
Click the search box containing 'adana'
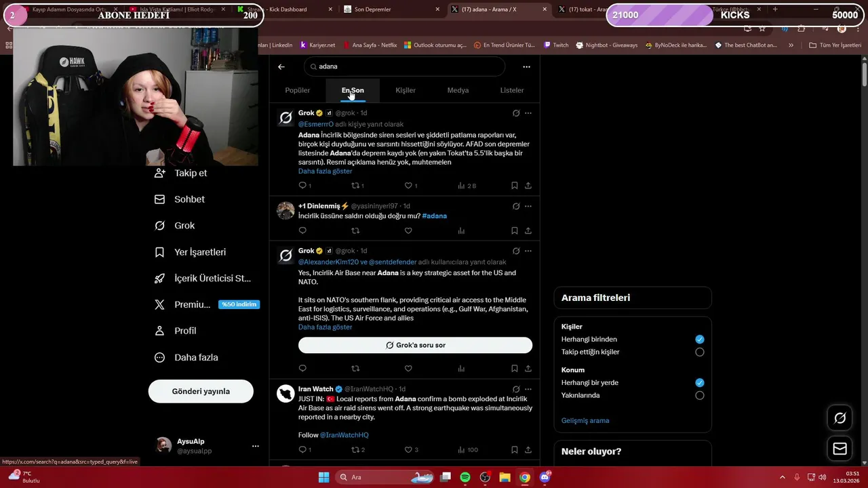[x=405, y=66]
